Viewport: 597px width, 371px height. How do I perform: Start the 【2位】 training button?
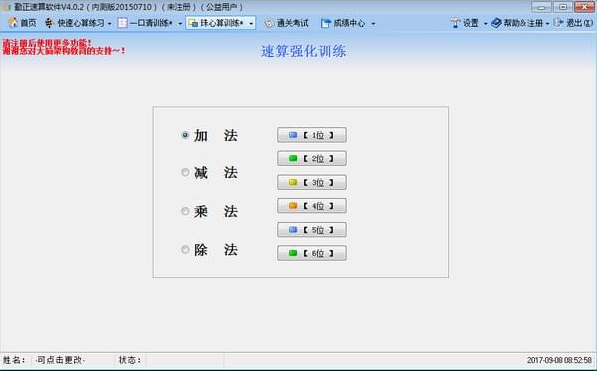point(312,158)
